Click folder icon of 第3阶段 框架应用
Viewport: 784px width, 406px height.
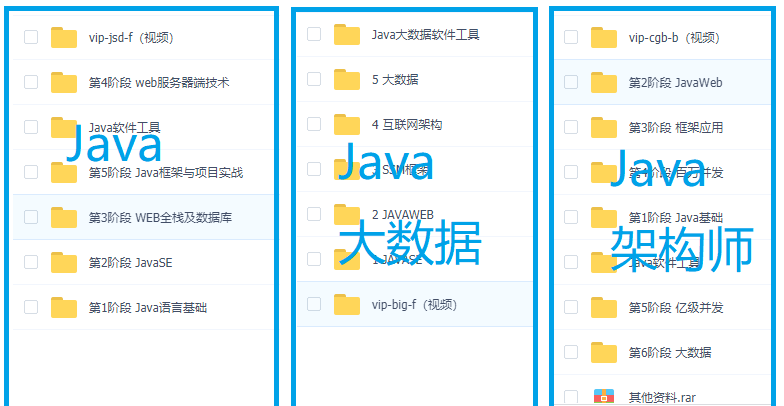coord(604,128)
